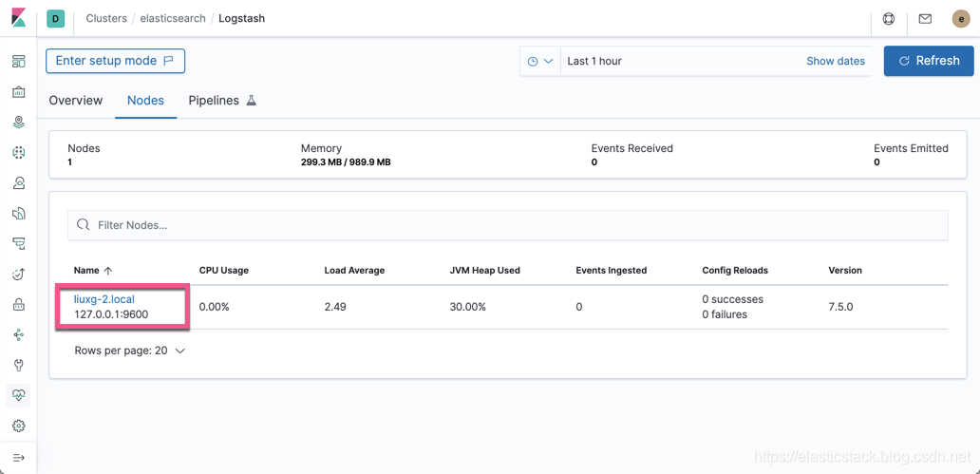
Task: Expand Rows per page dropdown
Action: point(130,351)
